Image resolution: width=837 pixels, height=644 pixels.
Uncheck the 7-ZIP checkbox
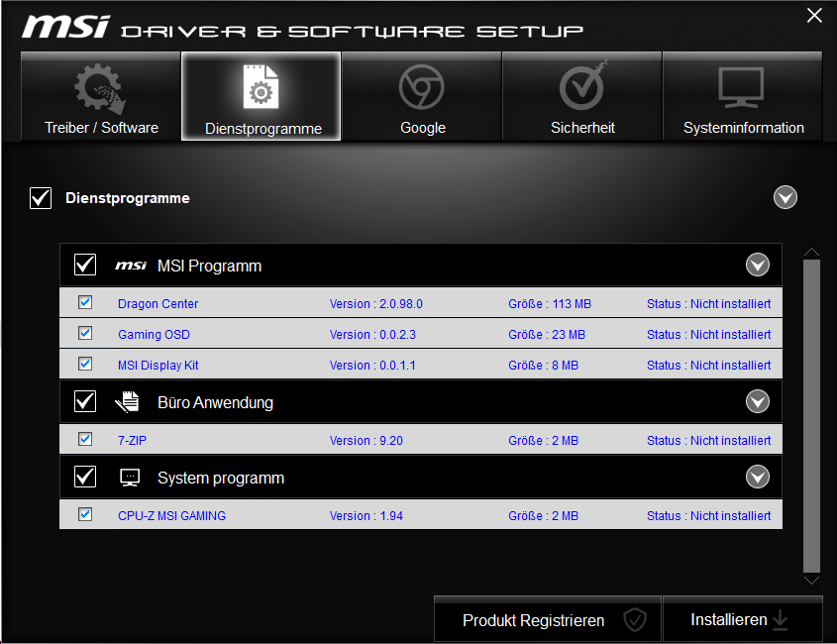85,440
